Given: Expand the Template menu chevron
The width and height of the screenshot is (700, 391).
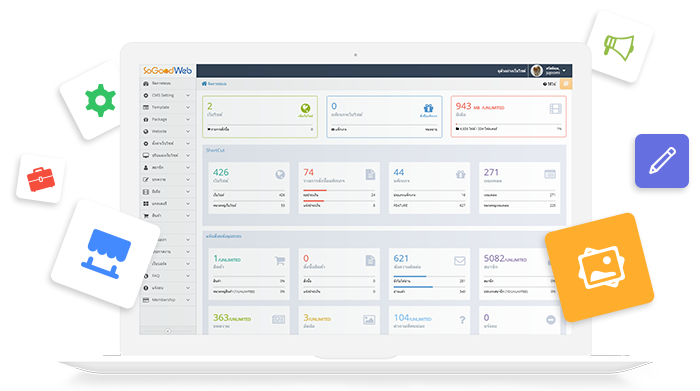Looking at the screenshot, I should coord(188,107).
